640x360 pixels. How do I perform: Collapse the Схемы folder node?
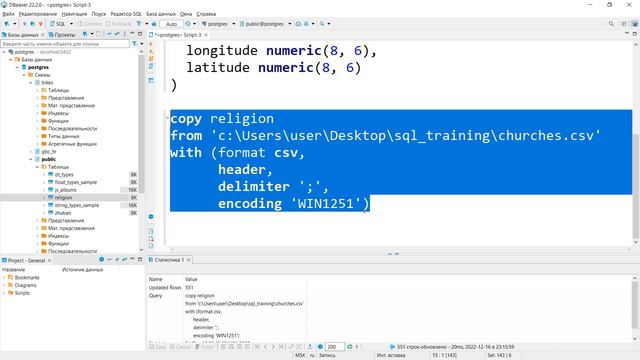(24, 75)
